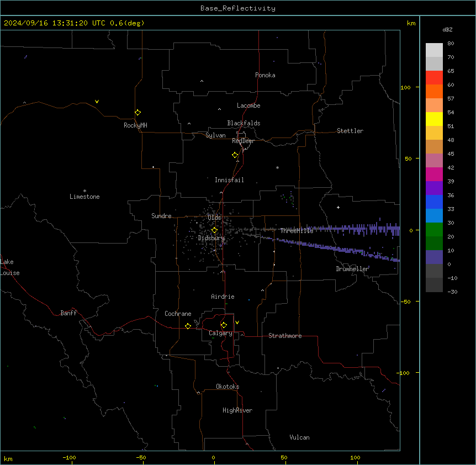Image resolution: width=476 pixels, height=465 pixels.
Task: Click the Limestone label
Action: pos(84,197)
